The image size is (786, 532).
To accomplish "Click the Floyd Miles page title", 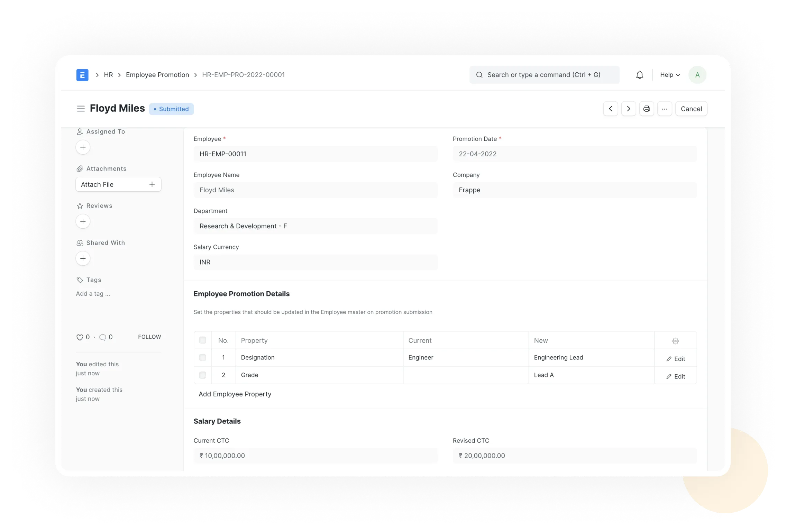I will 117,108.
